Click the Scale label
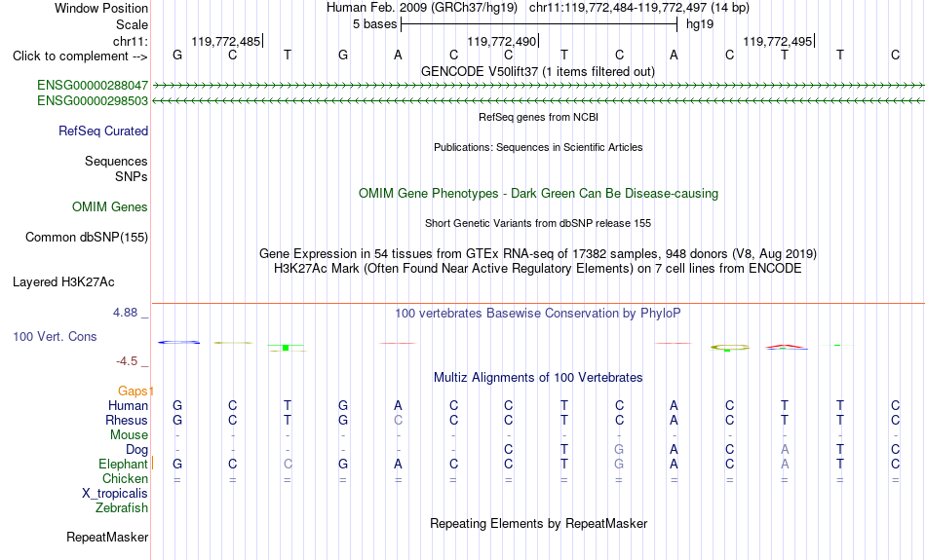This screenshot has width=926, height=560. coord(133,24)
